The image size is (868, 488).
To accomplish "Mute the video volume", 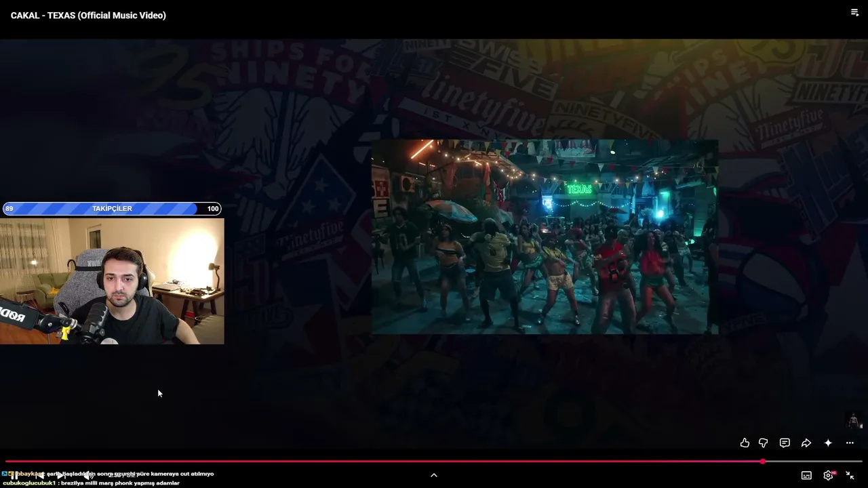I will (x=88, y=475).
